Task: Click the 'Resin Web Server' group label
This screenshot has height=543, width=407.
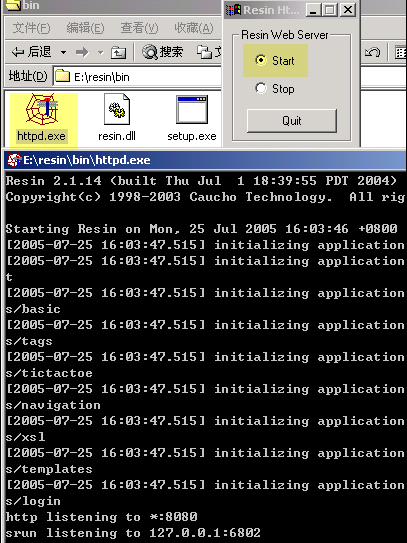Action: 285,35
